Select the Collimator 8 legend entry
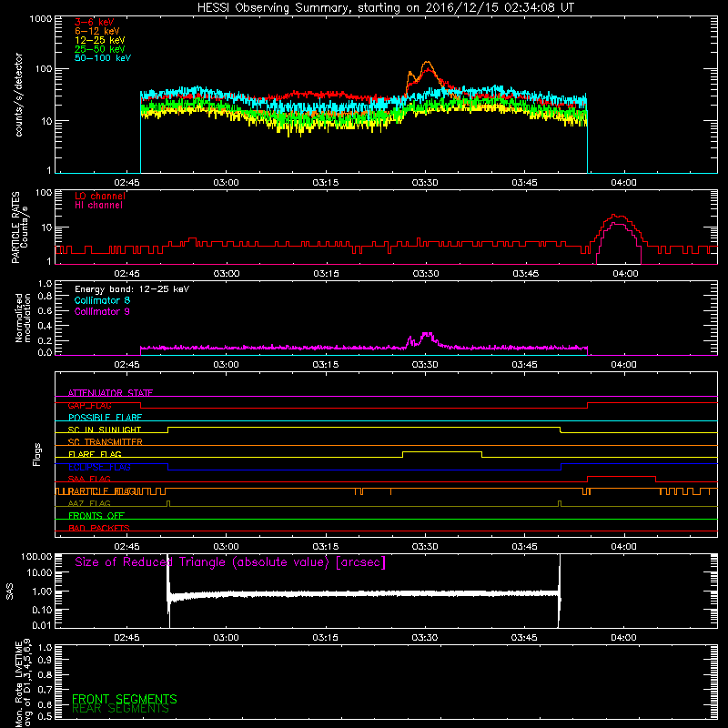728x728 pixels. tap(102, 300)
